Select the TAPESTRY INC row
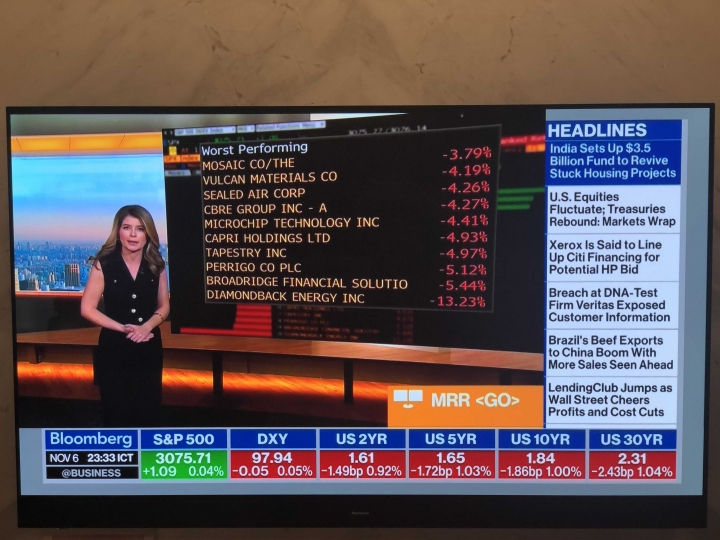The image size is (720, 540). [x=346, y=253]
